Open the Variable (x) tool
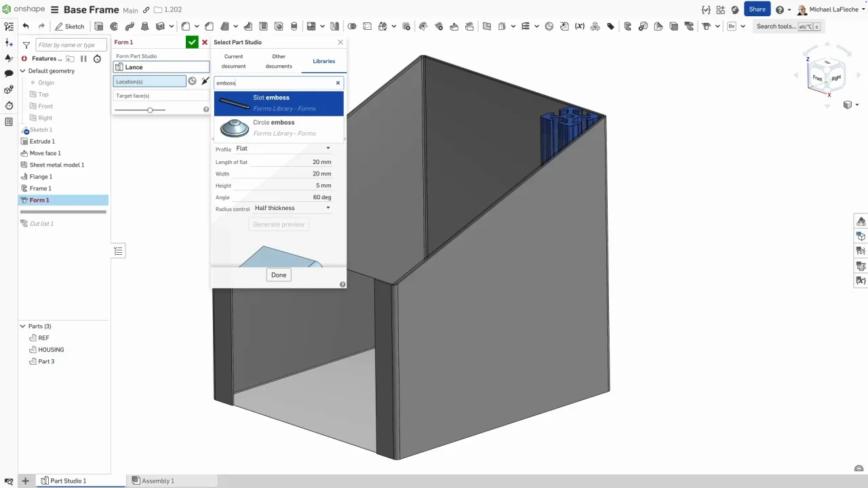868x488 pixels. point(579,26)
